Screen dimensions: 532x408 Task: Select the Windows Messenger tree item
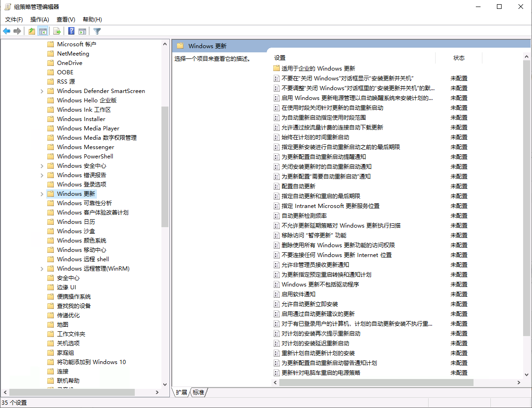pos(86,147)
